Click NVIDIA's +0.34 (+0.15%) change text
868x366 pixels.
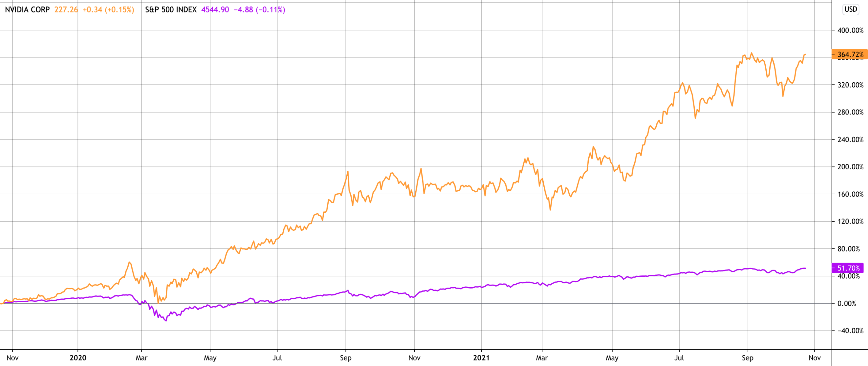coord(108,10)
